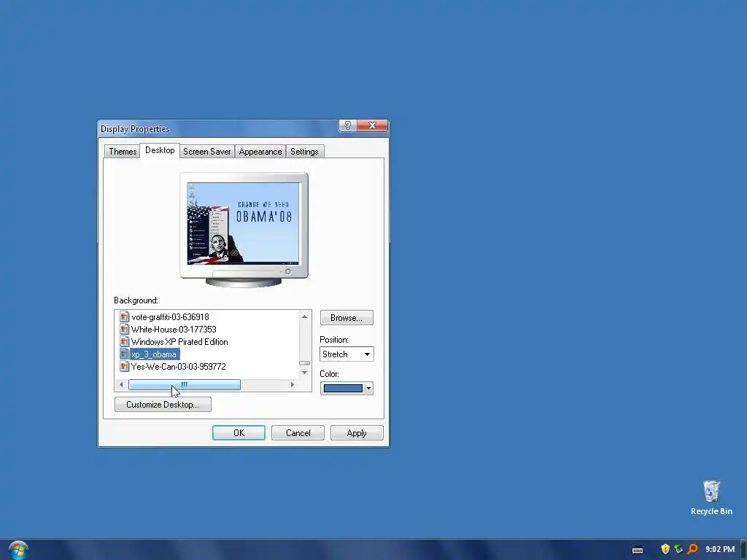Expand the Color picker dropdown arrow

pos(368,388)
